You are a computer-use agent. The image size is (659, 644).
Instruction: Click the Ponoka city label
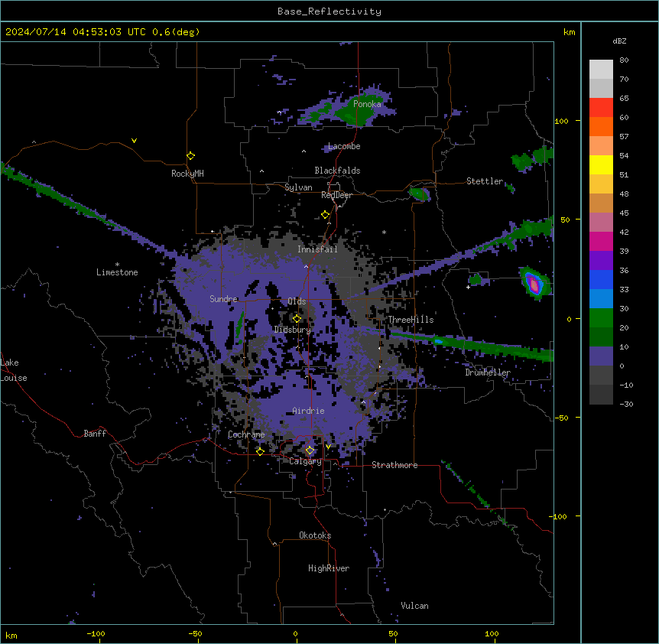tap(367, 104)
